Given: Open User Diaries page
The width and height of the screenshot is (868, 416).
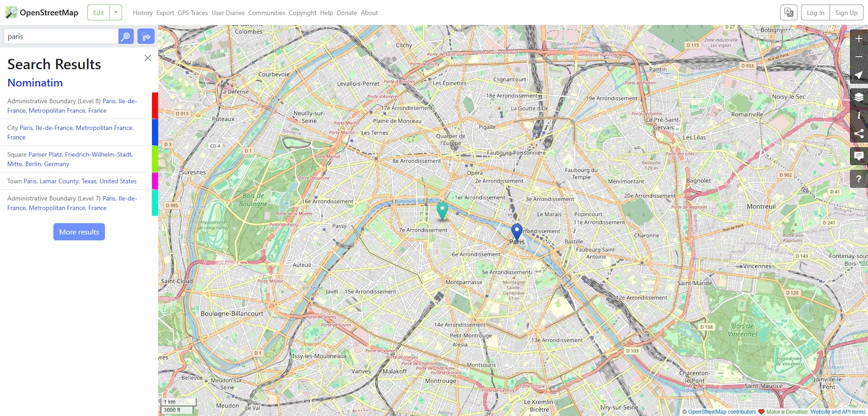Looking at the screenshot, I should [x=228, y=12].
